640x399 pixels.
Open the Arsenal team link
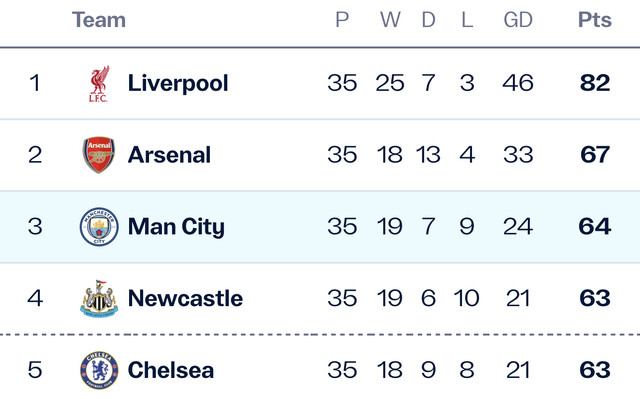point(169,155)
